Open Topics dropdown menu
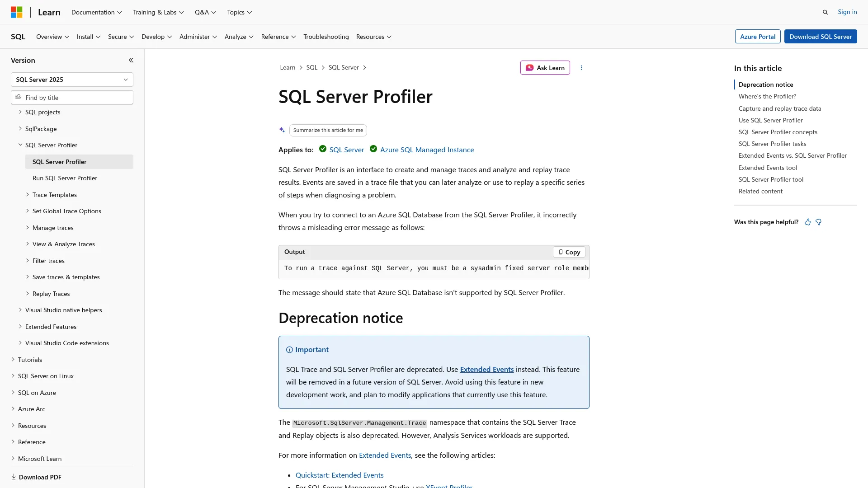This screenshot has height=488, width=868. click(x=240, y=12)
